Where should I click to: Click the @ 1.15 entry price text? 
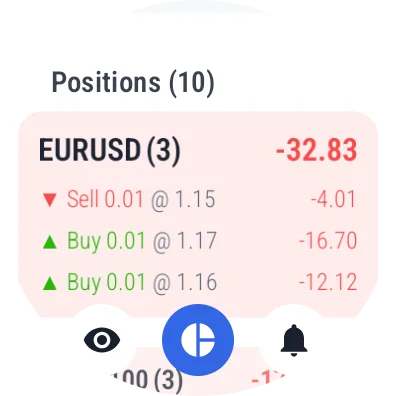(183, 200)
